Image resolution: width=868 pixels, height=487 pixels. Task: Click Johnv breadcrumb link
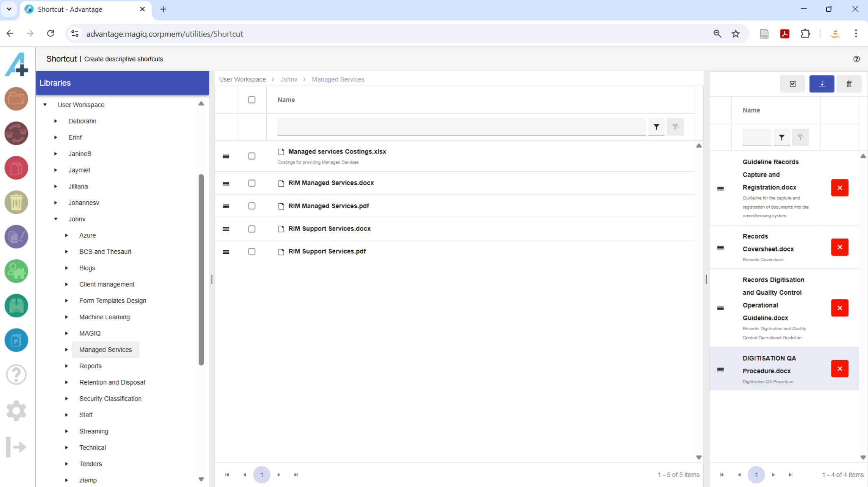289,79
